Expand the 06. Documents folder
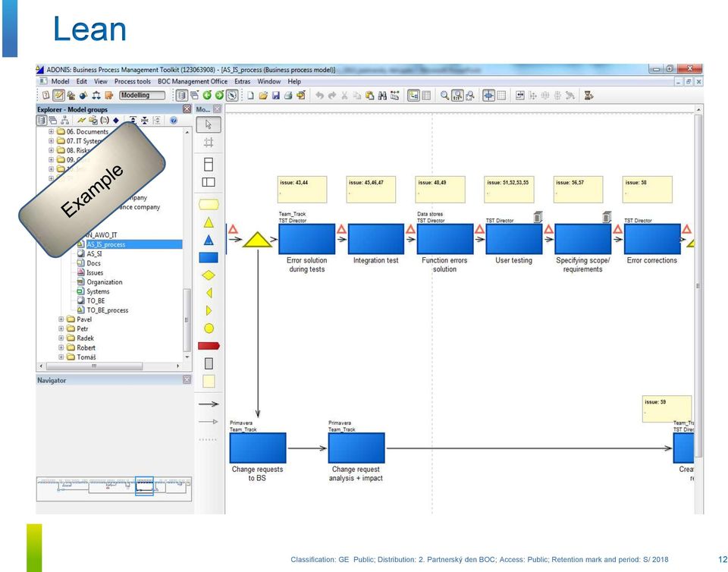 click(51, 132)
